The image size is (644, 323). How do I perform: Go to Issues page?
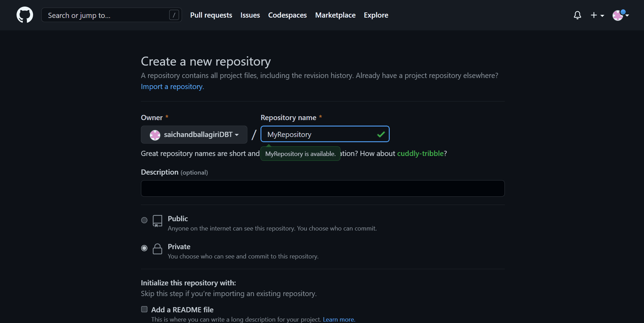(x=250, y=15)
